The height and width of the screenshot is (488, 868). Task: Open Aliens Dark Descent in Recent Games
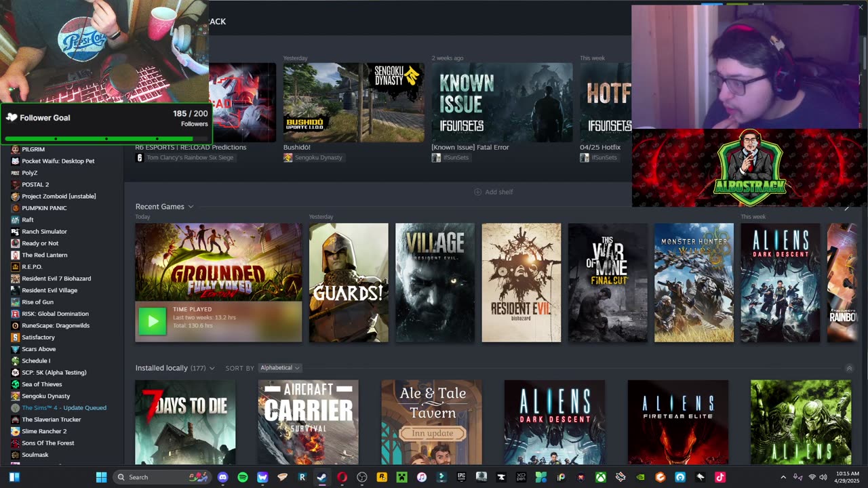781,283
